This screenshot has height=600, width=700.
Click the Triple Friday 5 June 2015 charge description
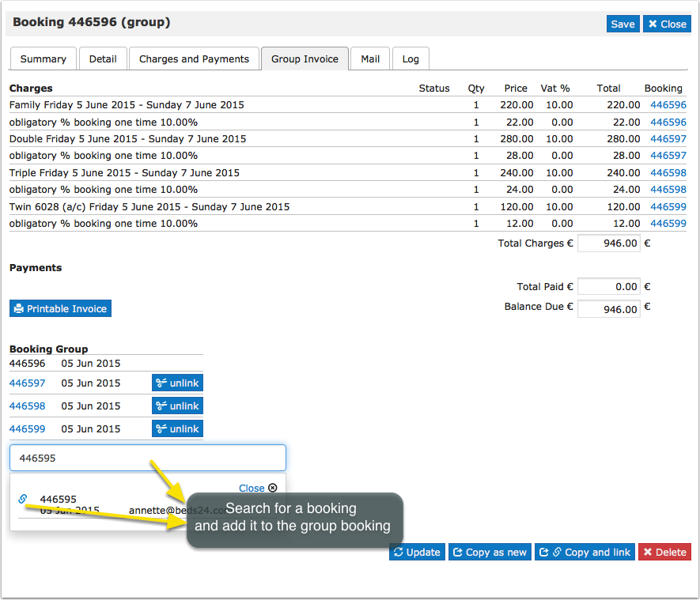(124, 172)
